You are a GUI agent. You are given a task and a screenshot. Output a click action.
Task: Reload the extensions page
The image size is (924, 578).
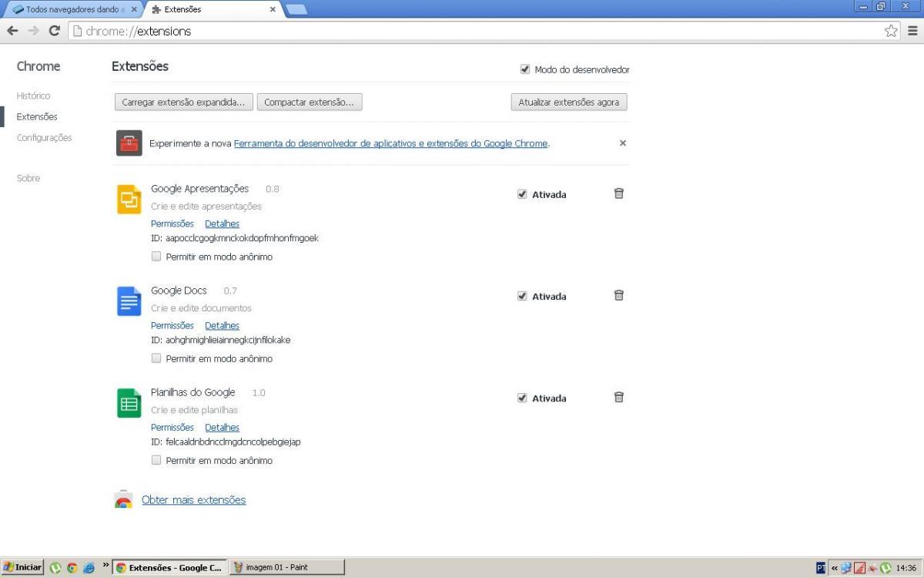(x=54, y=31)
